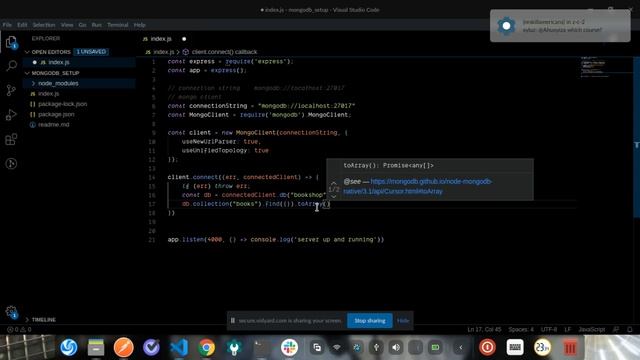Open the terminal from the dock
This screenshot has width=640, height=360.
coord(262,347)
